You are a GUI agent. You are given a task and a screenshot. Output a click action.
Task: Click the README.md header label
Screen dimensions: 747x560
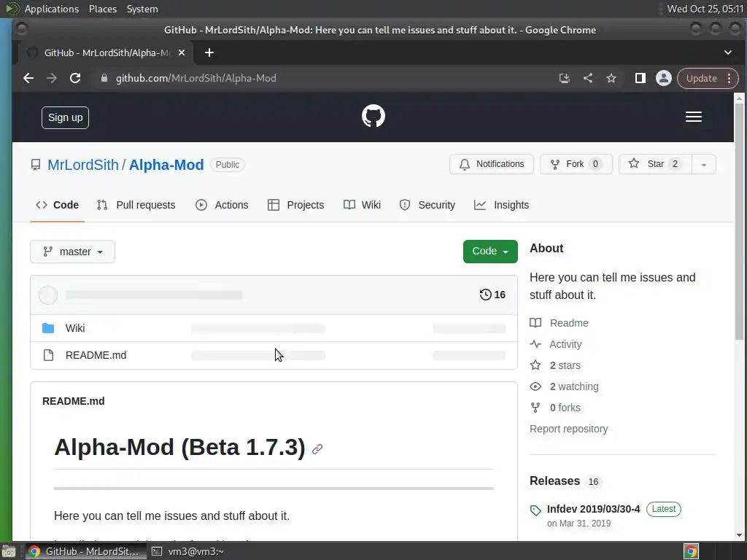coord(74,401)
